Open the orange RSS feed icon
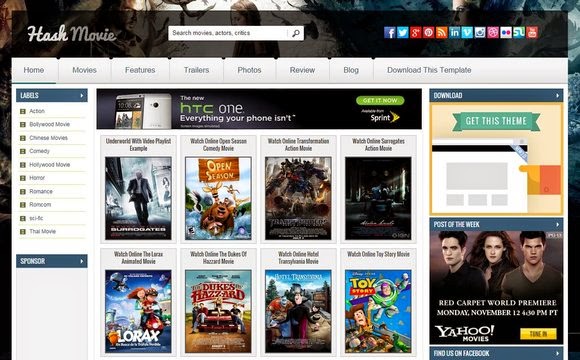Viewport: 580px width, 360px height. click(441, 33)
